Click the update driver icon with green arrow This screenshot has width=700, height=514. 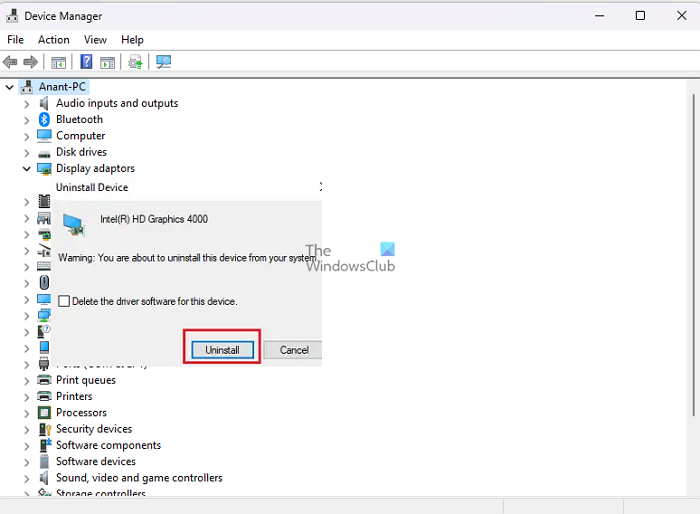135,62
